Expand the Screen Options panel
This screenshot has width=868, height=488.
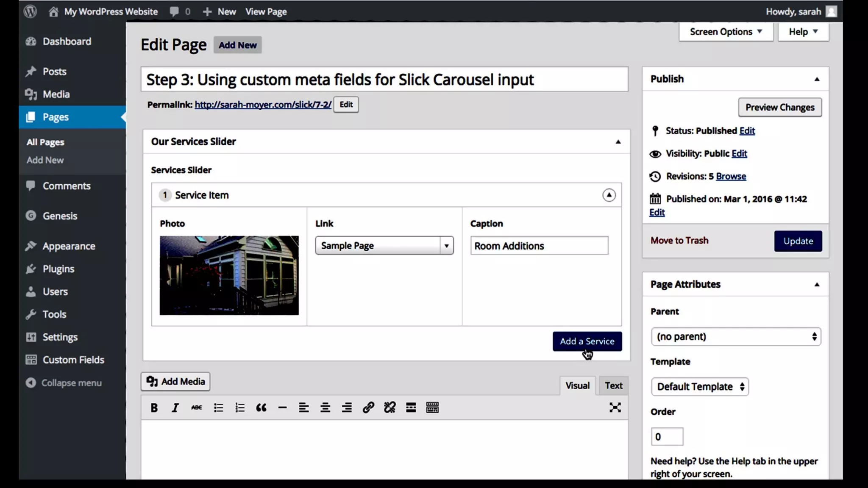pyautogui.click(x=726, y=32)
